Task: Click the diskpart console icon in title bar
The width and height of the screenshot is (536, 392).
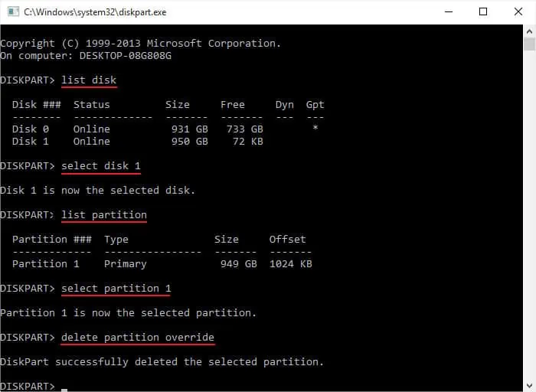Action: (11, 11)
